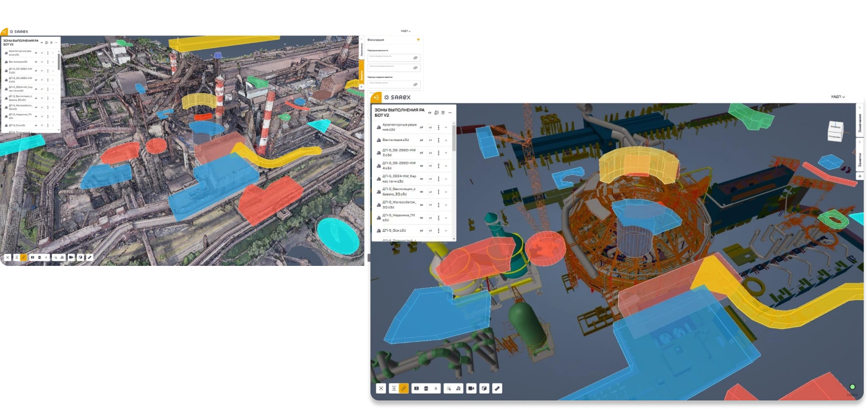Select the vertical section plane tool
The image size is (868, 409).
click(416, 388)
